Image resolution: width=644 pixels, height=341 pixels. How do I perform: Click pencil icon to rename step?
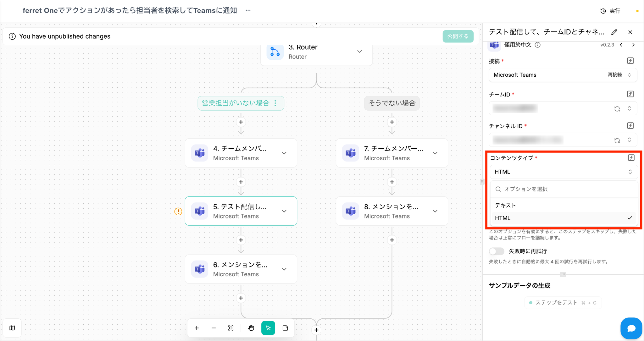pyautogui.click(x=614, y=32)
